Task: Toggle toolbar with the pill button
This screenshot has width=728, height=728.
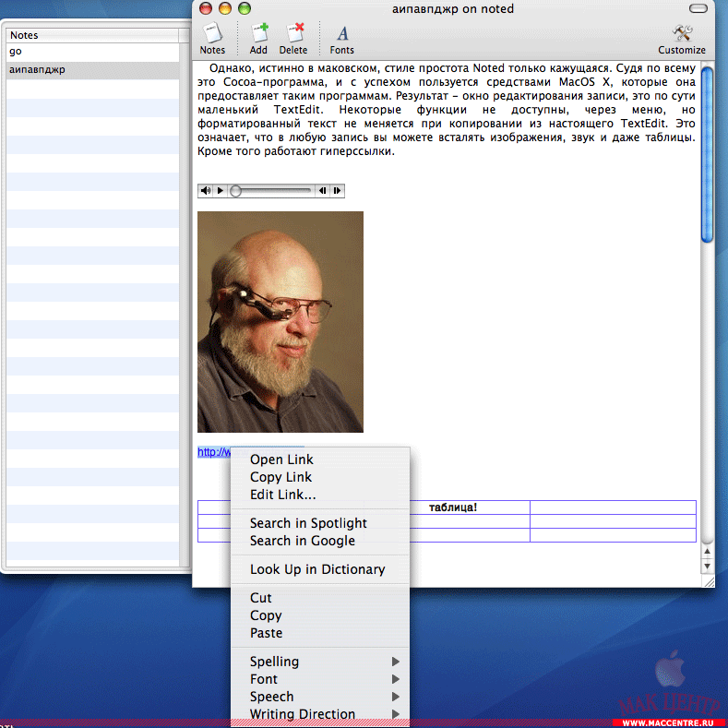Action: (698, 8)
